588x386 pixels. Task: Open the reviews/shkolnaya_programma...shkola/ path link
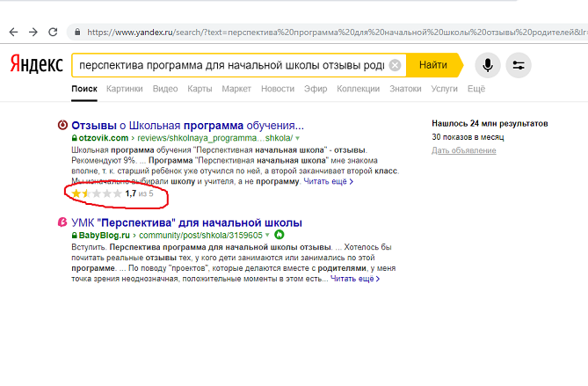[x=214, y=138]
